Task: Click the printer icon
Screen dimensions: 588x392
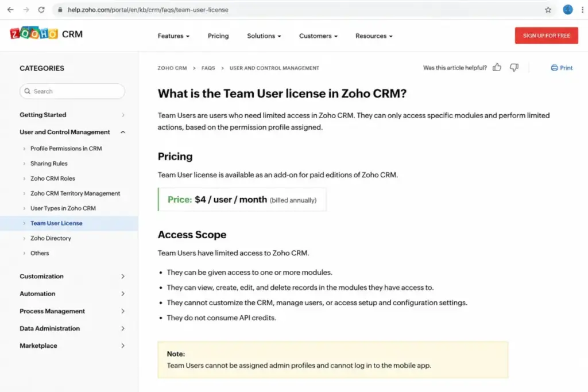Action: tap(554, 68)
